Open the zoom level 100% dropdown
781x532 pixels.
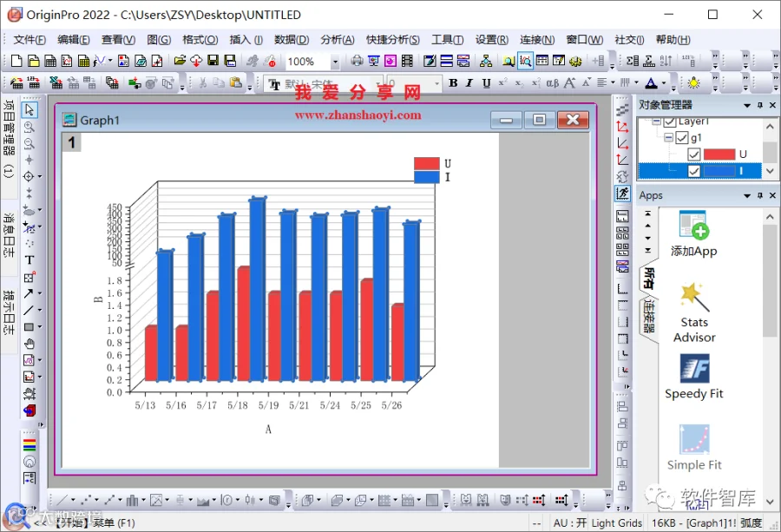[335, 62]
